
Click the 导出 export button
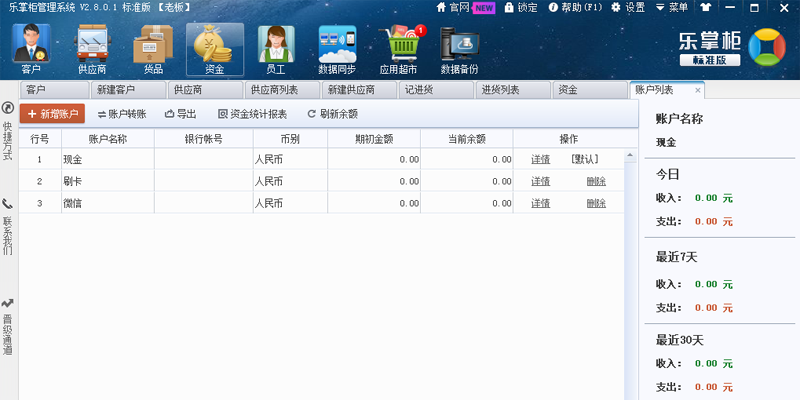pyautogui.click(x=181, y=114)
